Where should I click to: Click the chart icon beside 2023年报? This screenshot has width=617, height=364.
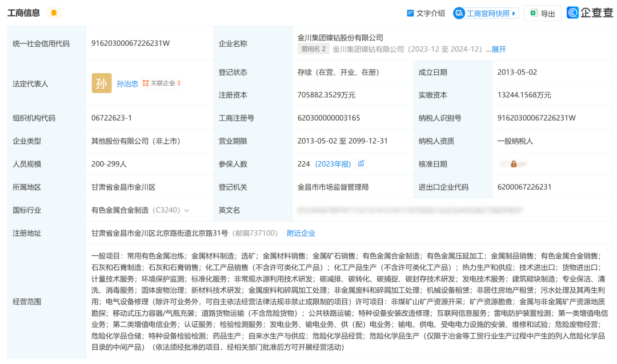coord(361,163)
